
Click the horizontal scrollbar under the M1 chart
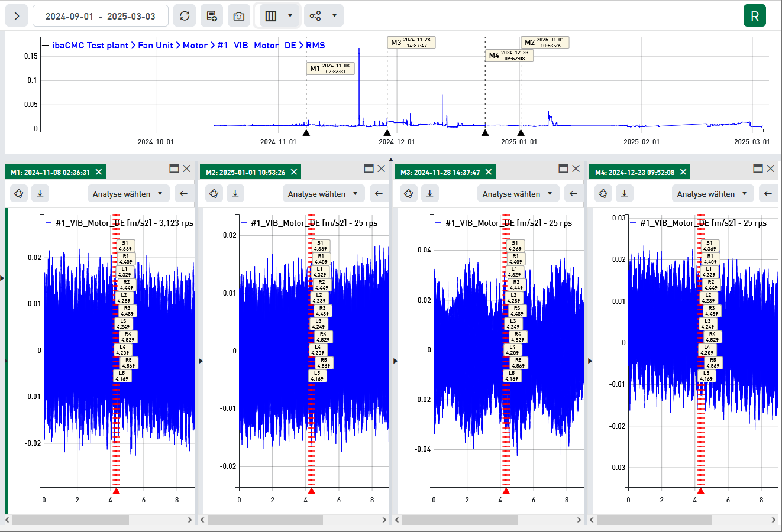[x=70, y=520]
